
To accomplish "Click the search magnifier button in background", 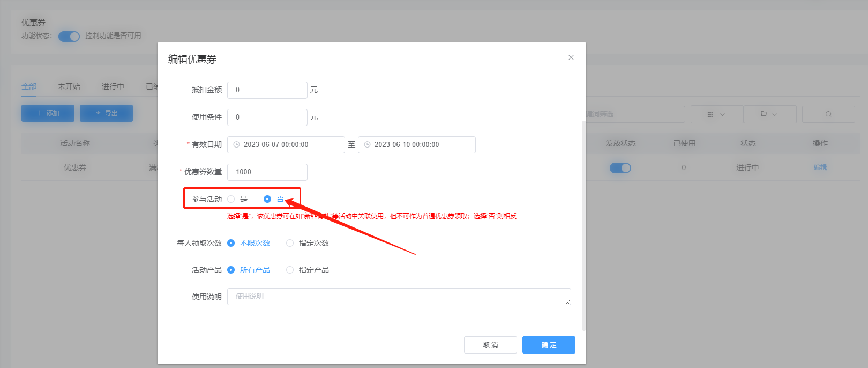I will pos(828,114).
